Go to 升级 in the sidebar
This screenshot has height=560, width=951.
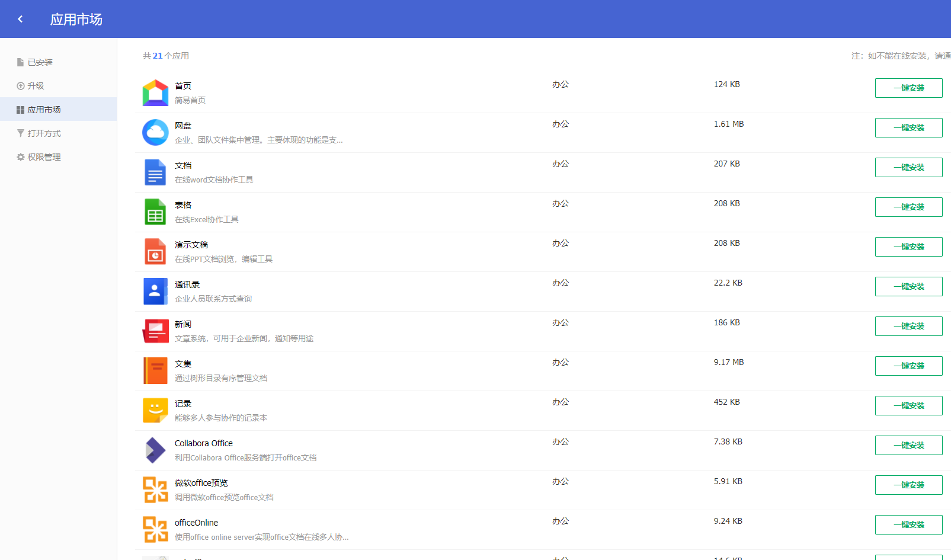click(x=36, y=86)
